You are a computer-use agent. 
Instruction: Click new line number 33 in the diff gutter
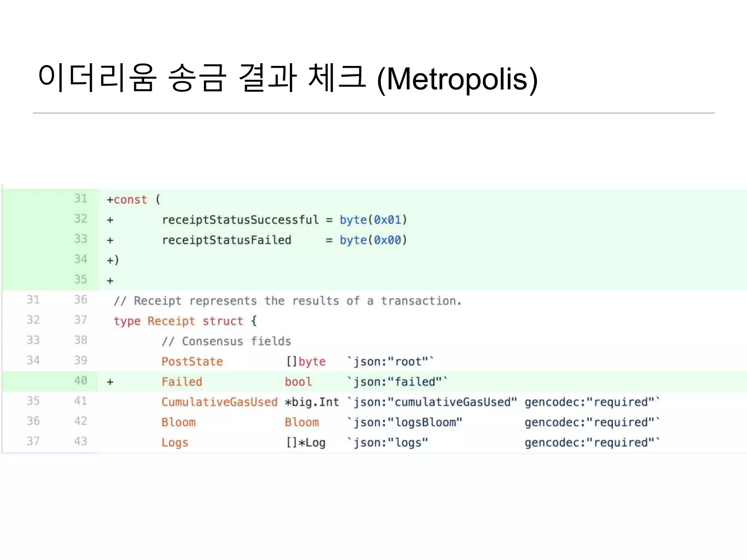[x=81, y=239]
